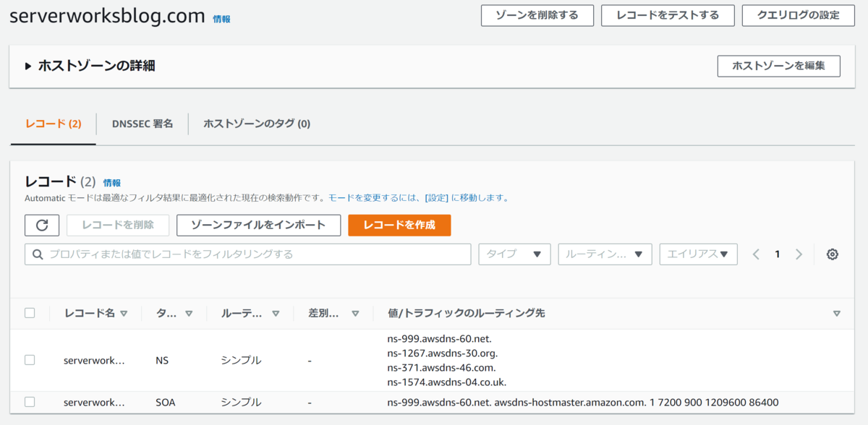The width and height of the screenshot is (868, 425).
Task: Click value ns-1574.awsdns-04.co.uk.
Action: tap(447, 382)
